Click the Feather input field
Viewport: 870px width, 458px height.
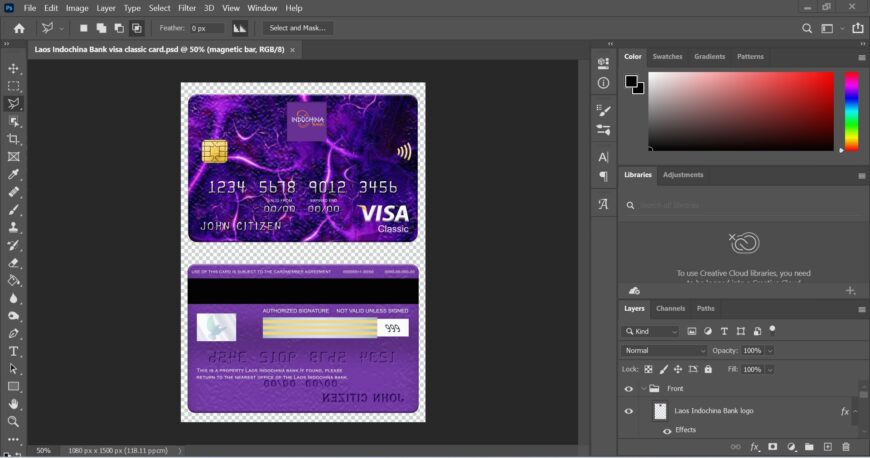tap(206, 28)
